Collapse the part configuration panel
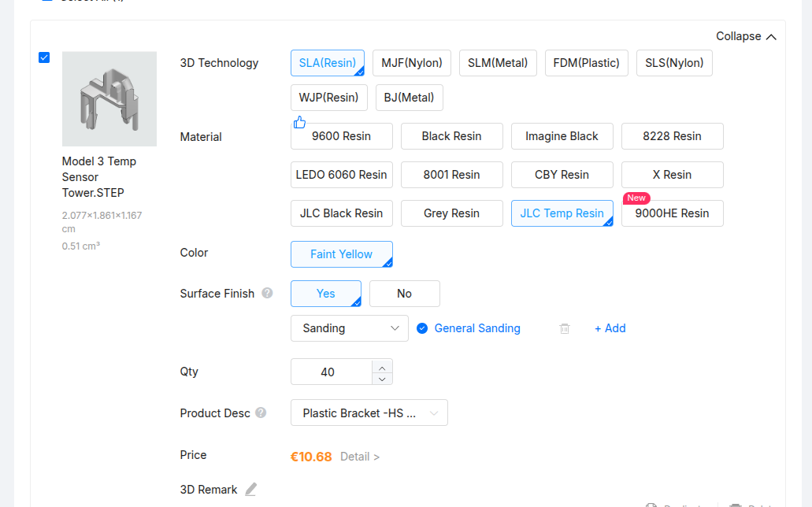This screenshot has height=507, width=812. tap(746, 36)
